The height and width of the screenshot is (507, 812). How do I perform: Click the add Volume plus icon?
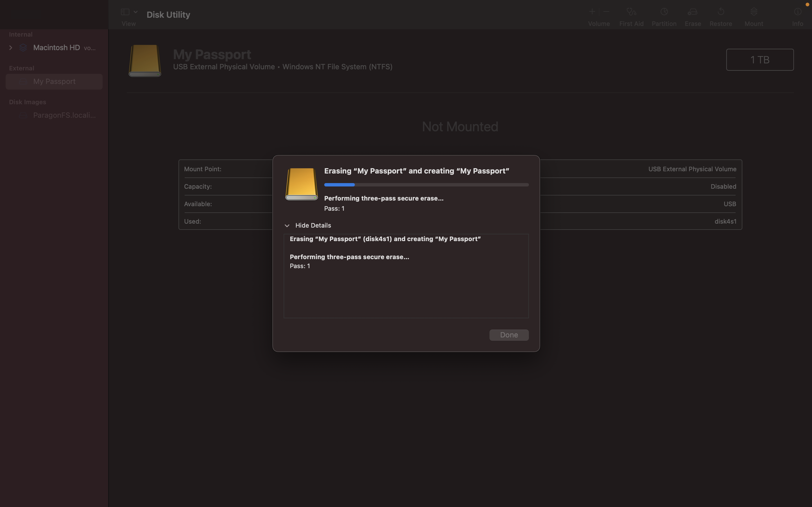(x=592, y=12)
